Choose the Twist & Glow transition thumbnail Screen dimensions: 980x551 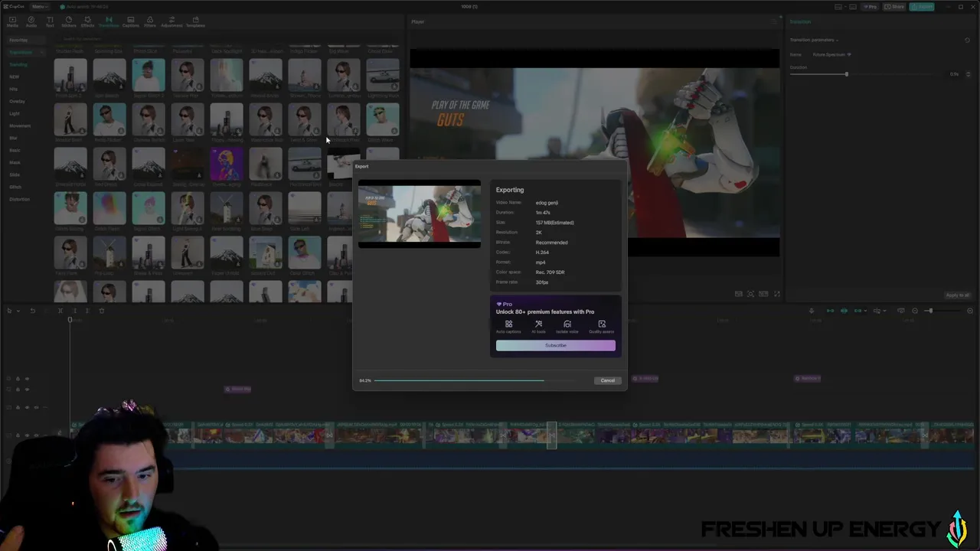coord(305,119)
